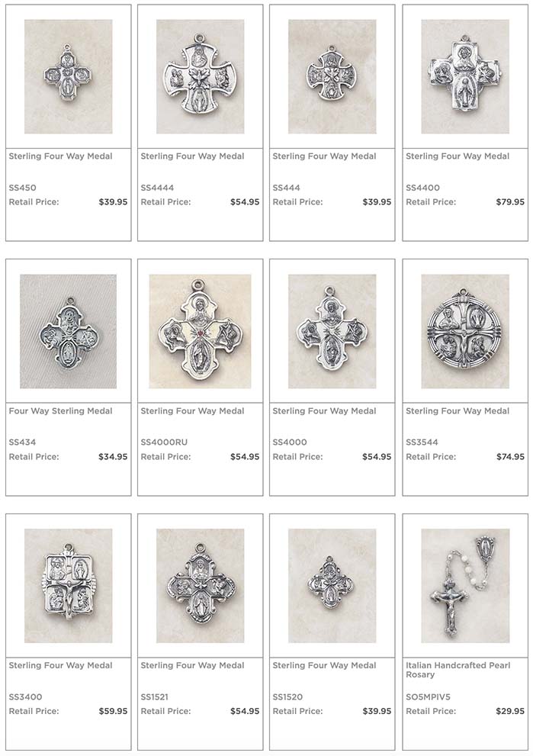Click the $74.95 price for SS3544

(x=510, y=457)
